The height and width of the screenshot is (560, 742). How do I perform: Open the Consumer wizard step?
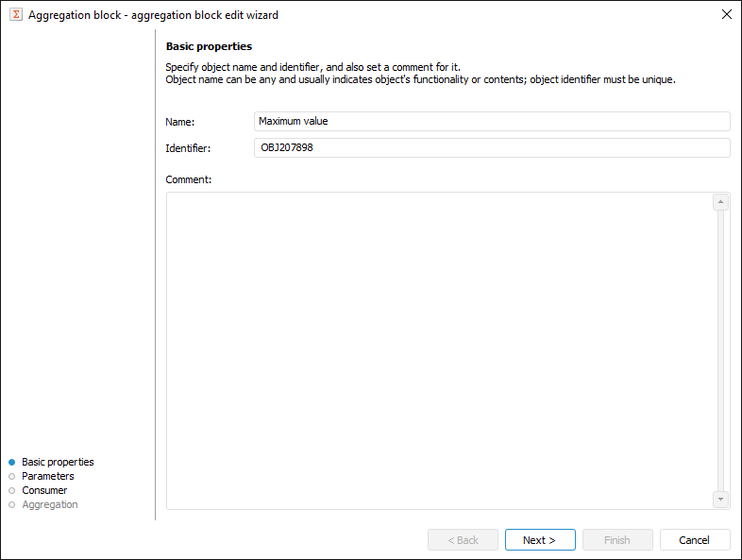tap(44, 490)
